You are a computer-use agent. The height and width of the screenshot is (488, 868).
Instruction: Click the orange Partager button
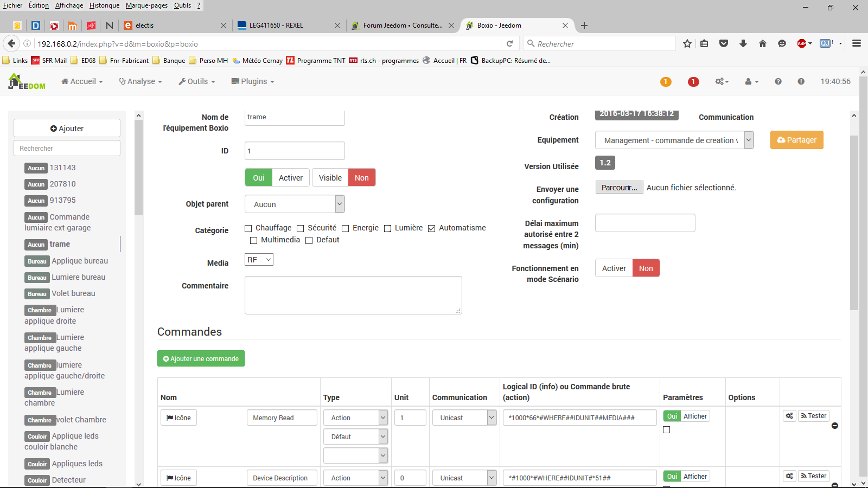(796, 140)
